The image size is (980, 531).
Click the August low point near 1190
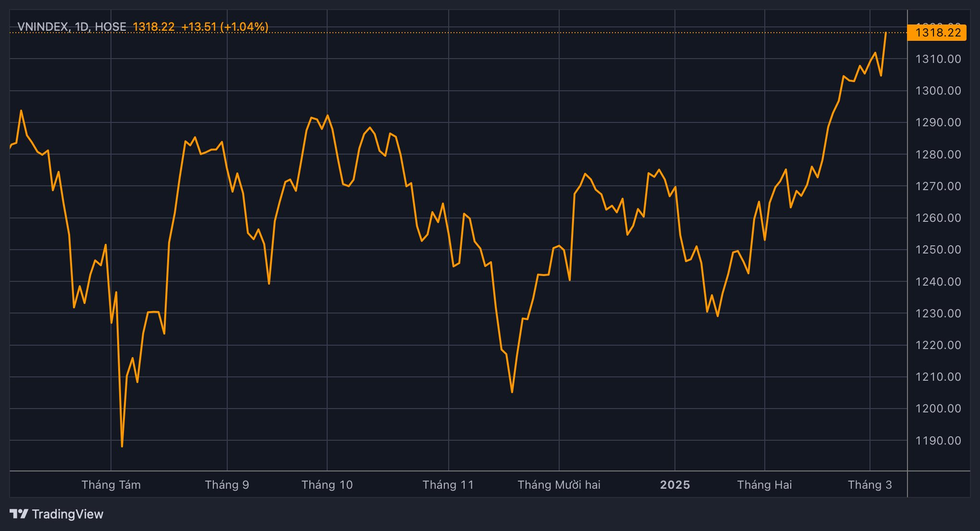122,447
